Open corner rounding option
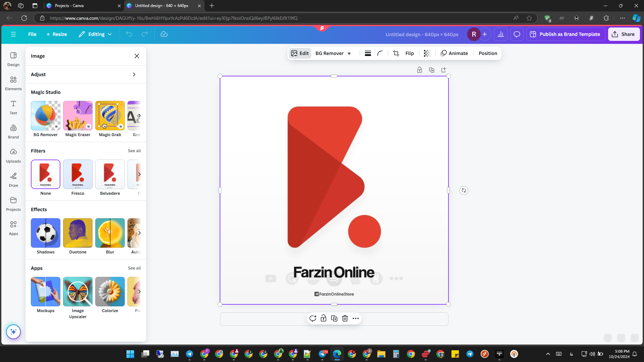644x362 pixels. (380, 53)
